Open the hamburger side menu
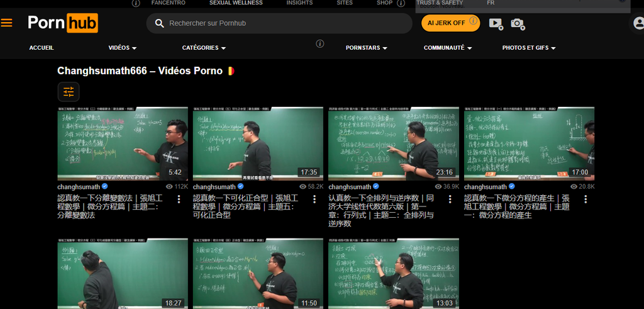Screen dimensions: 644x309 (x=6, y=23)
